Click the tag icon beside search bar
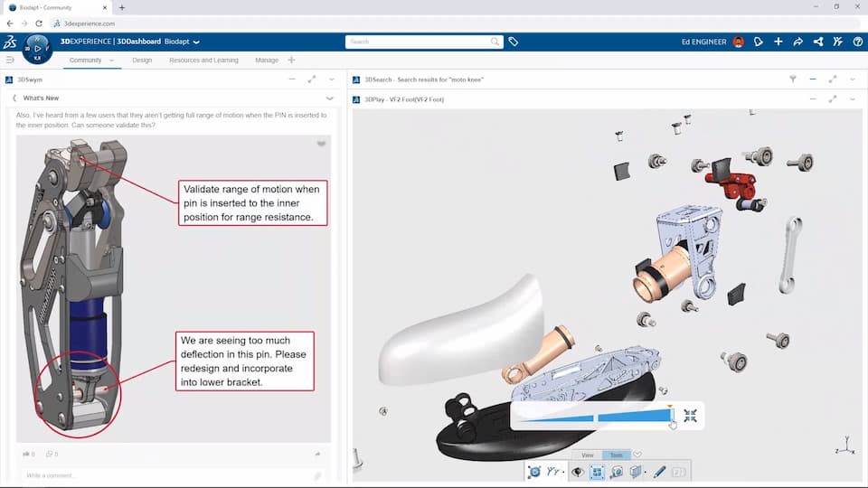 point(514,42)
